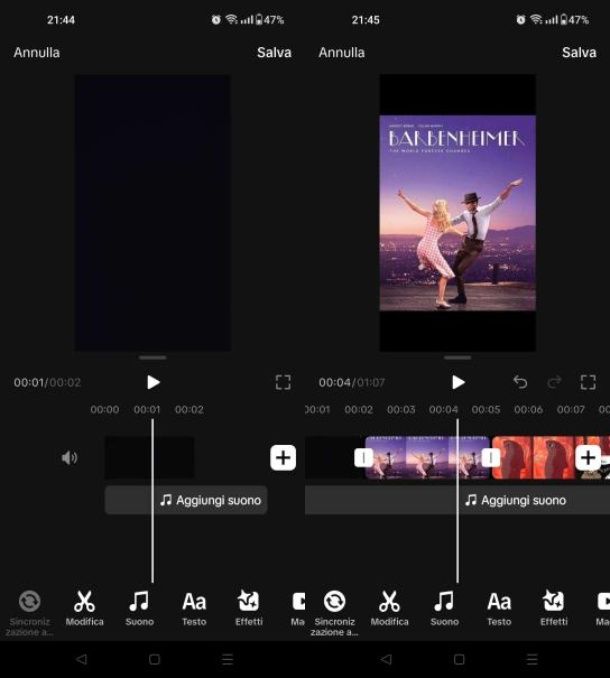
Task: Tap the Android home button on the left phone
Action: point(154,659)
